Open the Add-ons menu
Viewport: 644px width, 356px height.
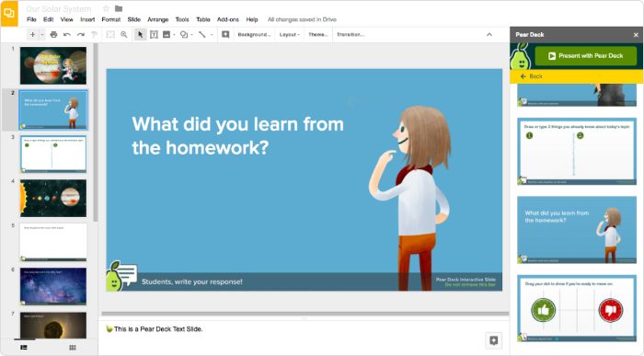coord(228,19)
